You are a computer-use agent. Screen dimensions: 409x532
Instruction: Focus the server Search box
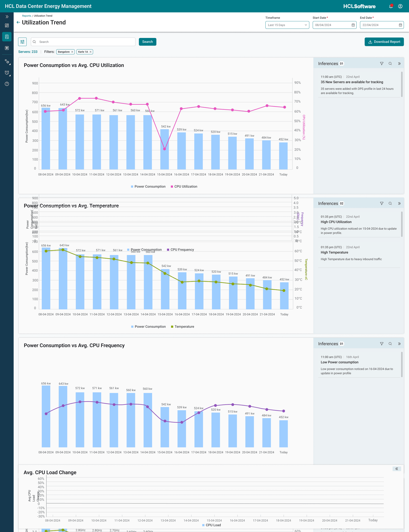83,42
